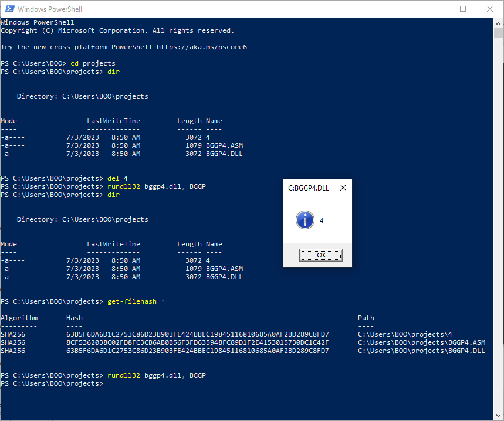
Task: Click the Windows PowerShell title text
Action: tap(49, 9)
